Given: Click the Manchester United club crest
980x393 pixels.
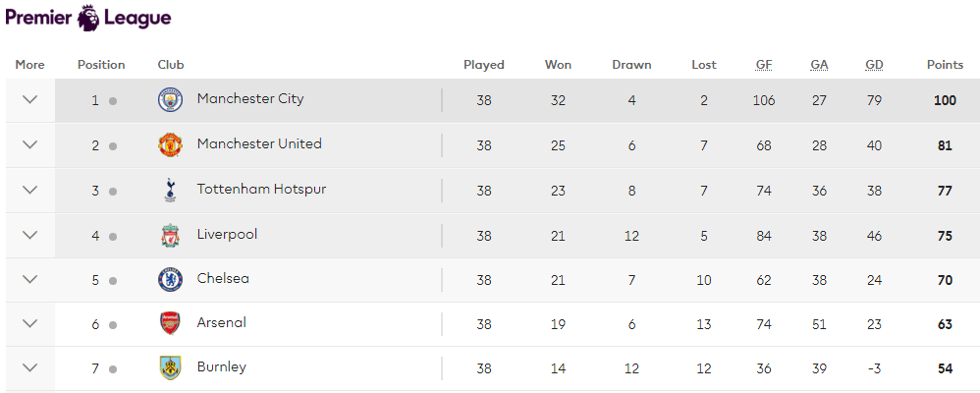Looking at the screenshot, I should pyautogui.click(x=170, y=145).
